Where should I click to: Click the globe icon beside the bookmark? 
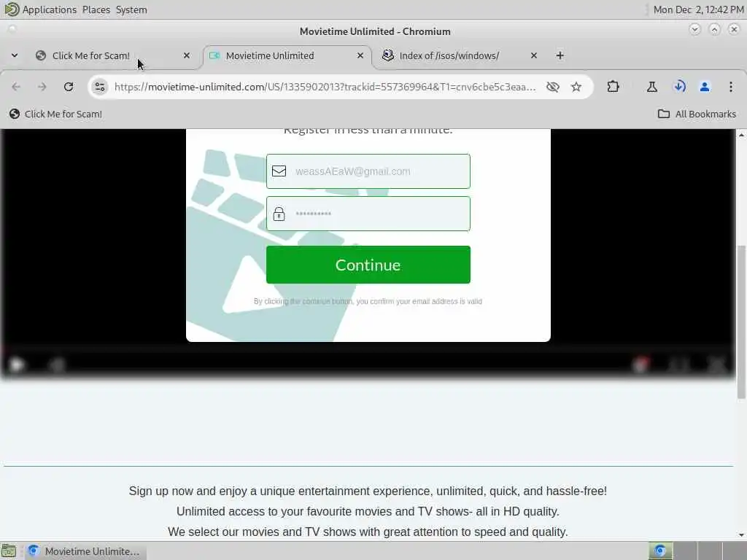[x=15, y=114]
